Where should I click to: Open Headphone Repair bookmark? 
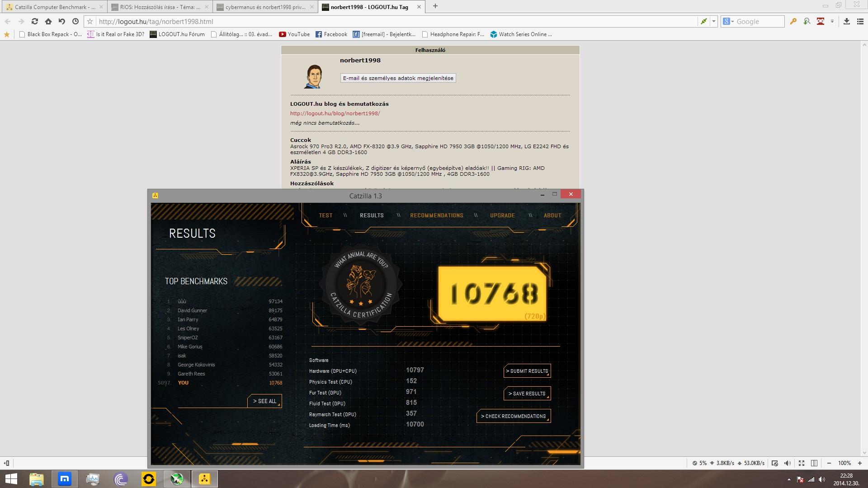pos(453,34)
